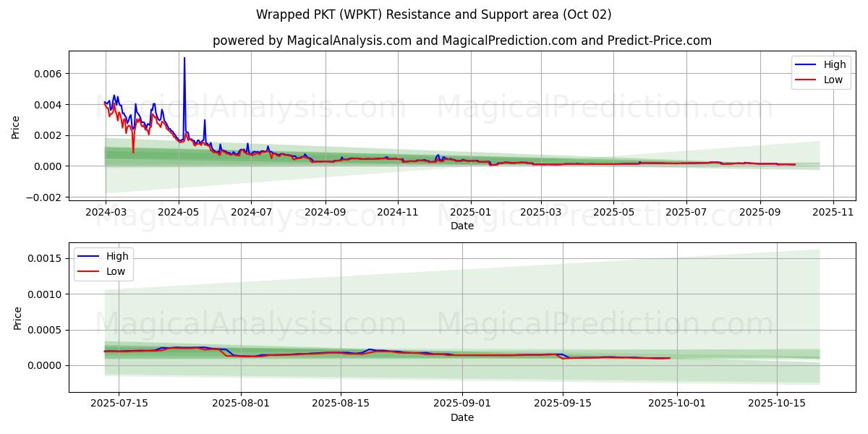Click the 'Date' x-axis label under the top chart
Viewport: 868px width, 434px height.
pyautogui.click(x=461, y=226)
